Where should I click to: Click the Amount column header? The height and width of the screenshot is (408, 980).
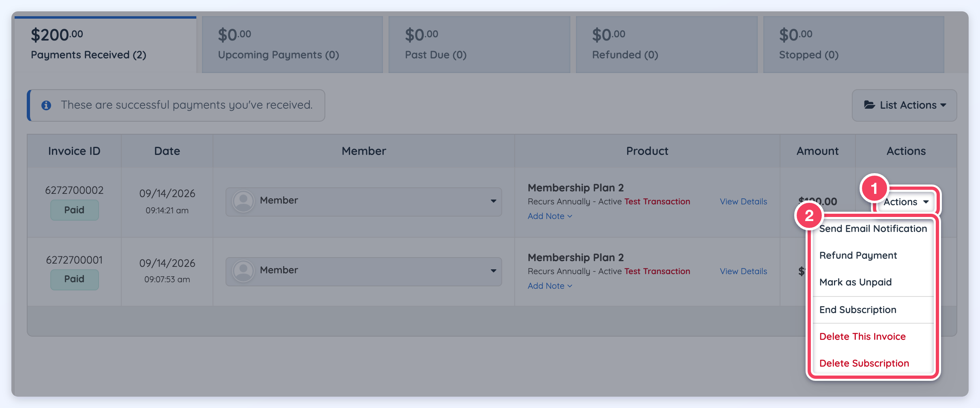tap(818, 151)
